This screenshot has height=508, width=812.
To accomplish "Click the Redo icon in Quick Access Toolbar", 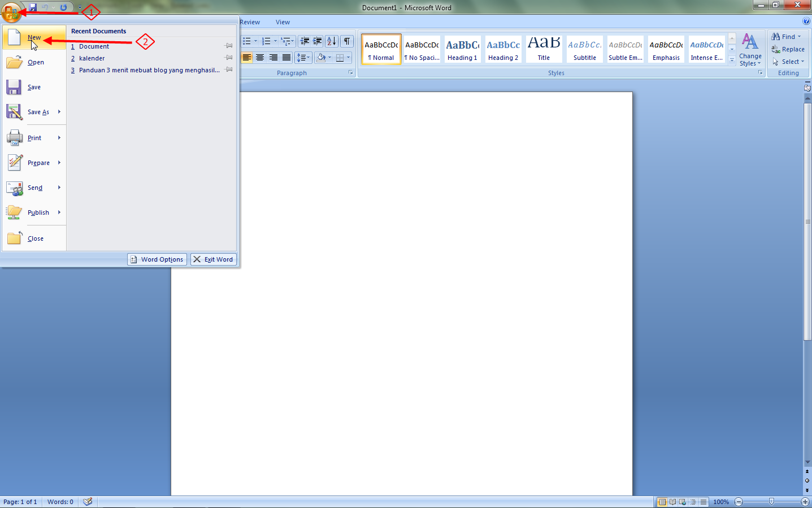I will (x=63, y=7).
